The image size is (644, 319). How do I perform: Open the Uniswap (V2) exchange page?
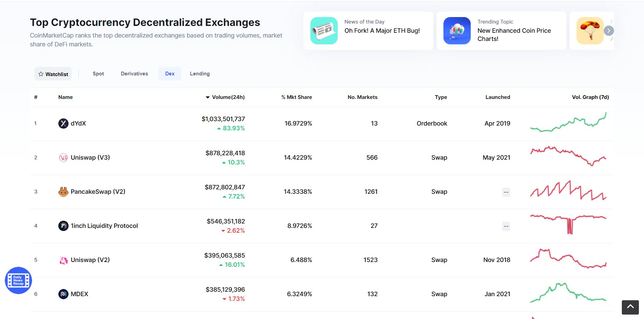[90, 260]
